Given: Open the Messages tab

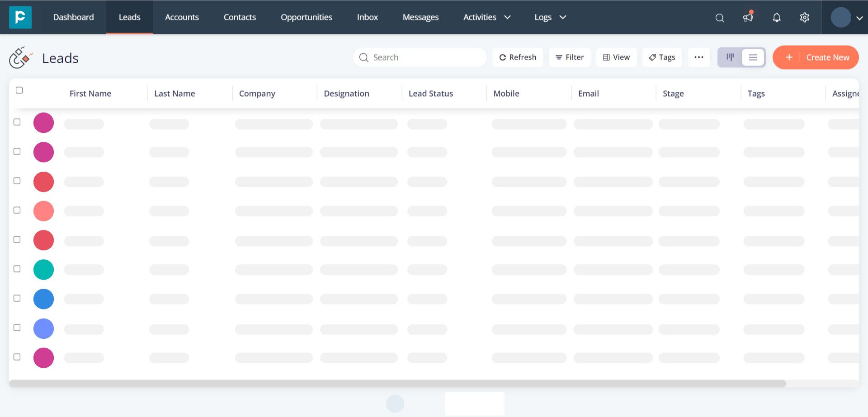Looking at the screenshot, I should 420,17.
